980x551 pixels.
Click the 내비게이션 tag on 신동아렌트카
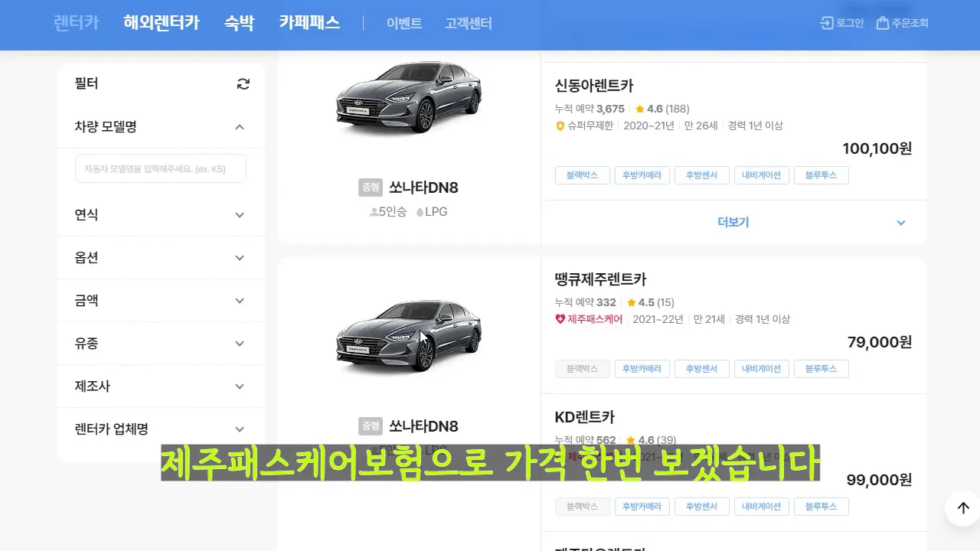click(x=762, y=175)
